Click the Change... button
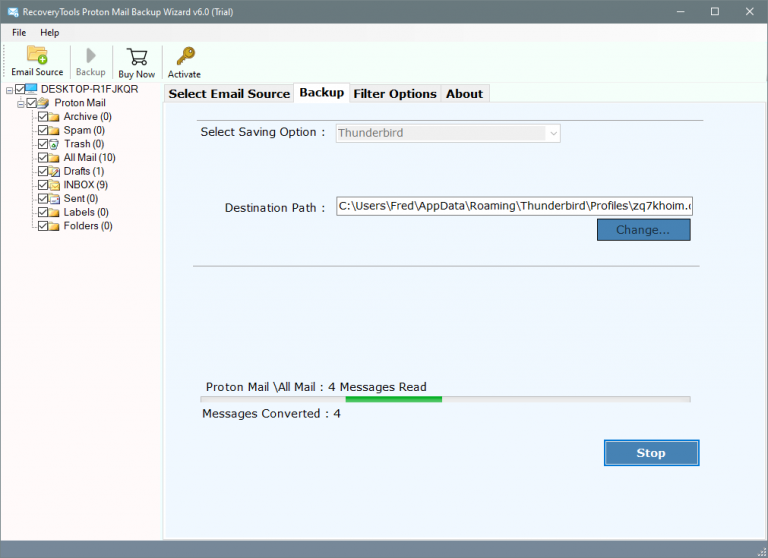768x558 pixels. pyautogui.click(x=643, y=230)
